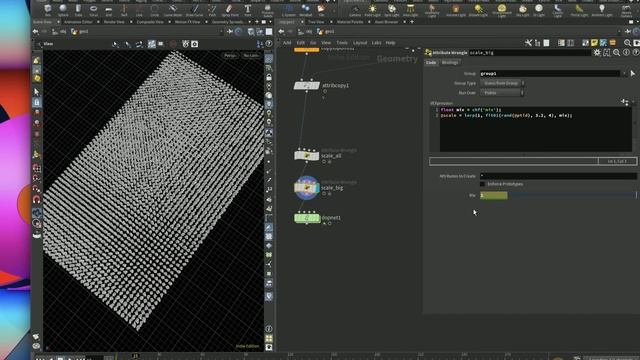Screen dimensions: 640x360
Task: Click the group selection arrow button
Action: point(633,73)
